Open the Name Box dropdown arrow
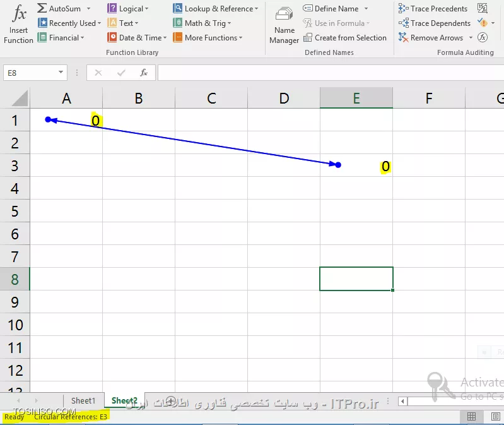The width and height of the screenshot is (504, 425). pos(61,73)
